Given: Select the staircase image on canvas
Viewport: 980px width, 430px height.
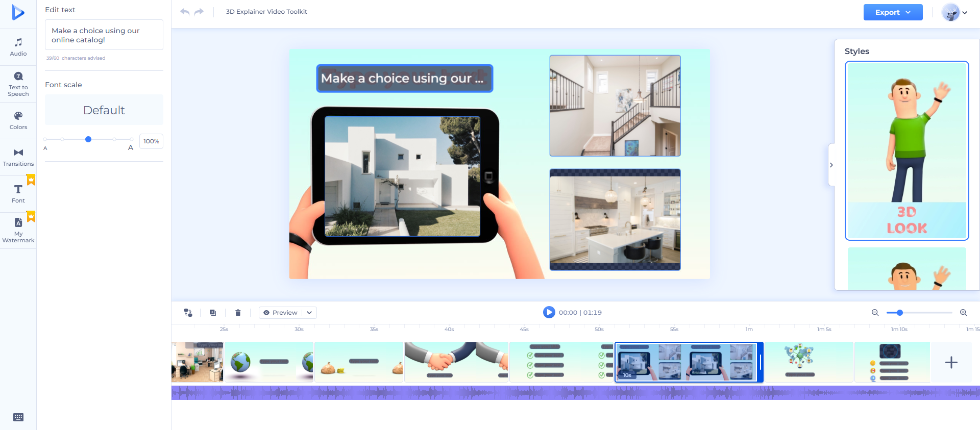Looking at the screenshot, I should coord(615,106).
